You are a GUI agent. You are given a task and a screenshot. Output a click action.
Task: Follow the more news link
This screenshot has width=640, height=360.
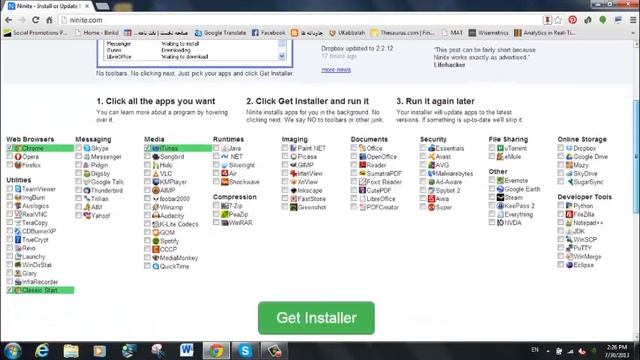336,70
